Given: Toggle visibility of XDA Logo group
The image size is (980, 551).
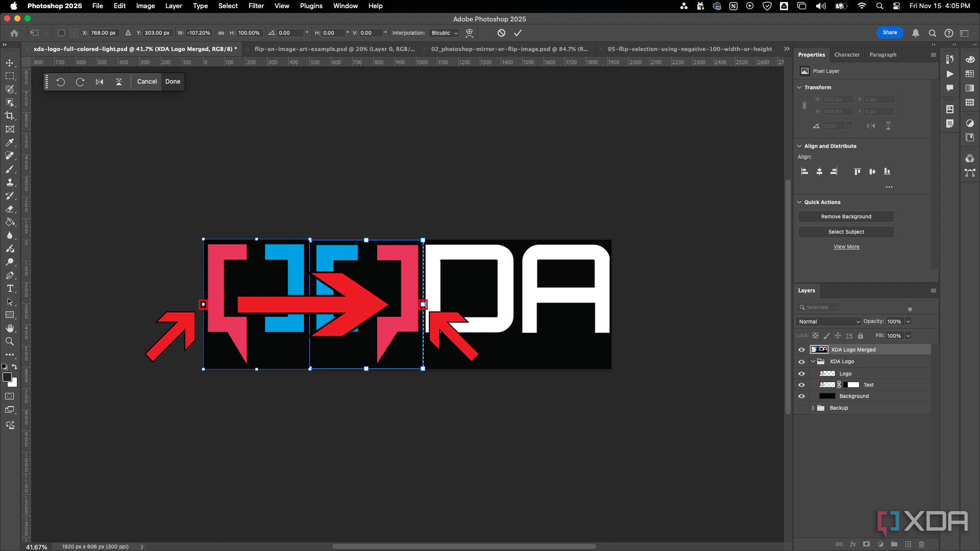Looking at the screenshot, I should click(x=801, y=362).
